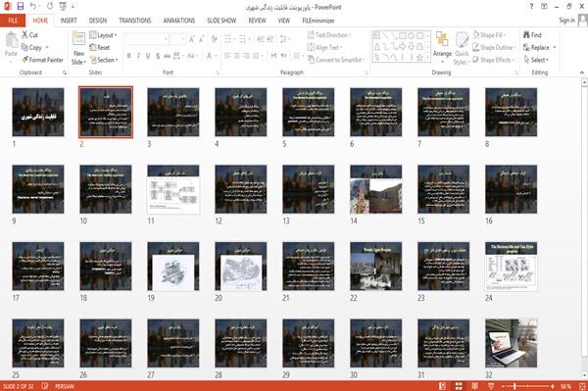Toggle Underline text formatting
This screenshot has height=391, width=588.
(148, 56)
